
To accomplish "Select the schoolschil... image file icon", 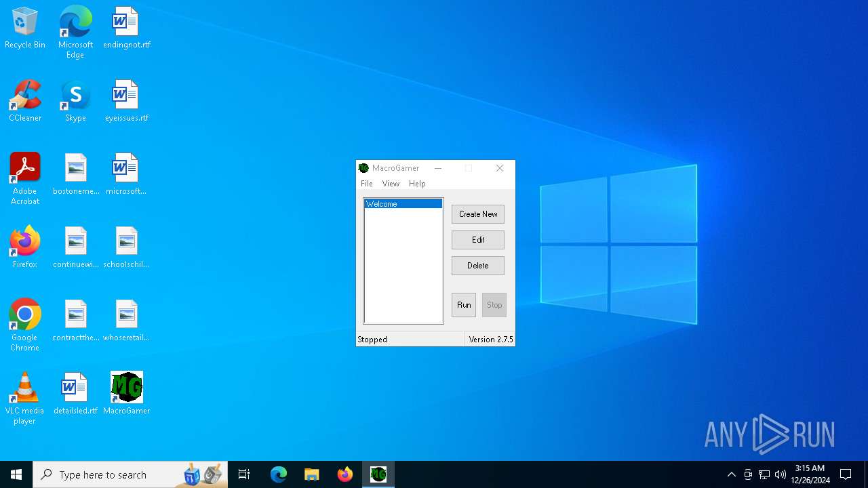I will 126,248.
